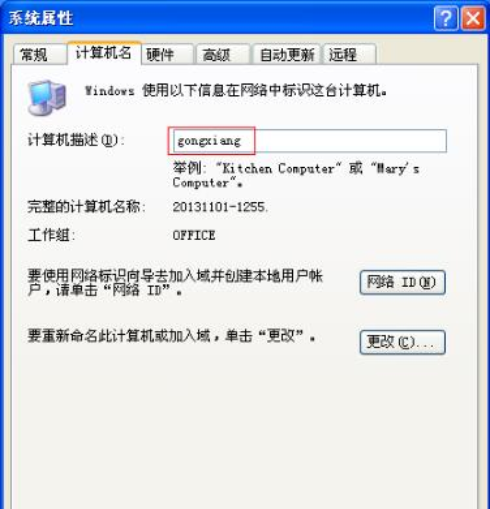The height and width of the screenshot is (509, 490).
Task: Click the 系统属性 title bar
Action: click(x=217, y=18)
